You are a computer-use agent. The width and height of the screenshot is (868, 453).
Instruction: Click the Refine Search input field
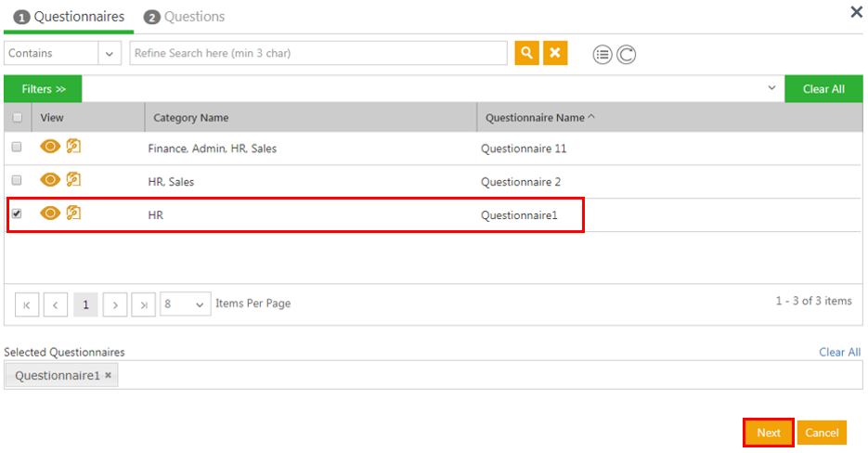pyautogui.click(x=318, y=53)
